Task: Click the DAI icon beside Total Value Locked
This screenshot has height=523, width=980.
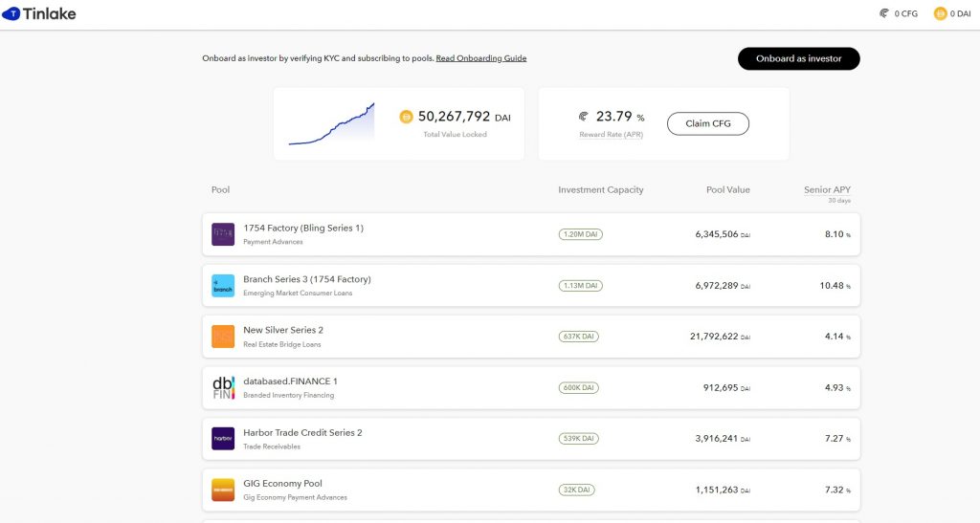Action: [406, 117]
